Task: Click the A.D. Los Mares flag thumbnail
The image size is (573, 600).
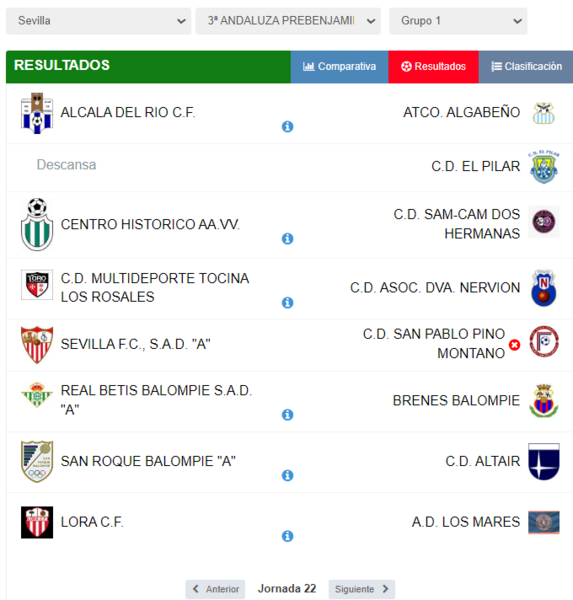Action: [x=544, y=522]
